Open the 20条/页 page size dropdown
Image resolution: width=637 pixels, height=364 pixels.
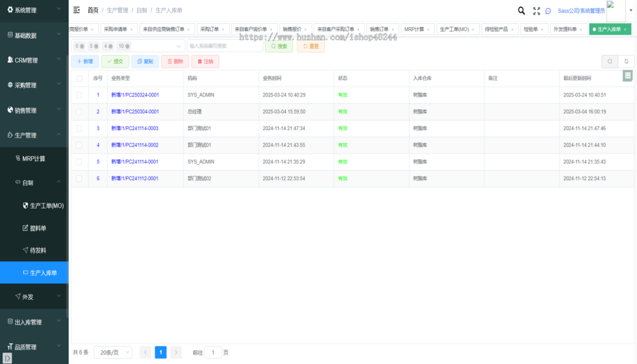tap(113, 352)
